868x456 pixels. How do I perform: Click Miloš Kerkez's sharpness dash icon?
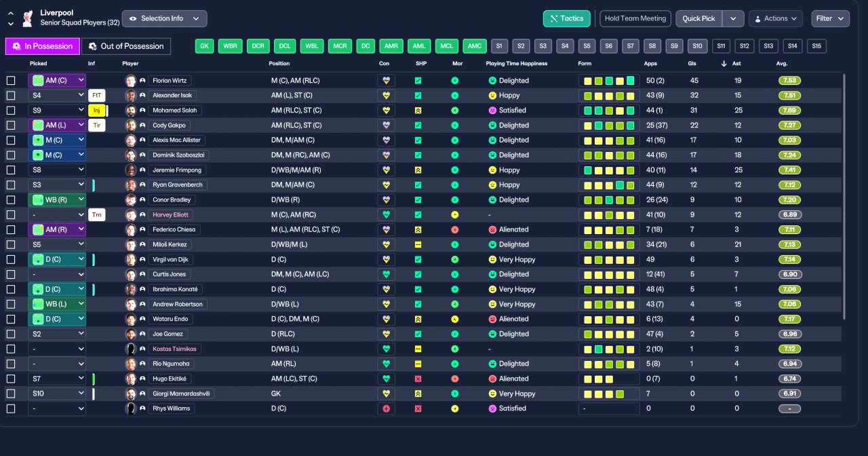pos(418,244)
